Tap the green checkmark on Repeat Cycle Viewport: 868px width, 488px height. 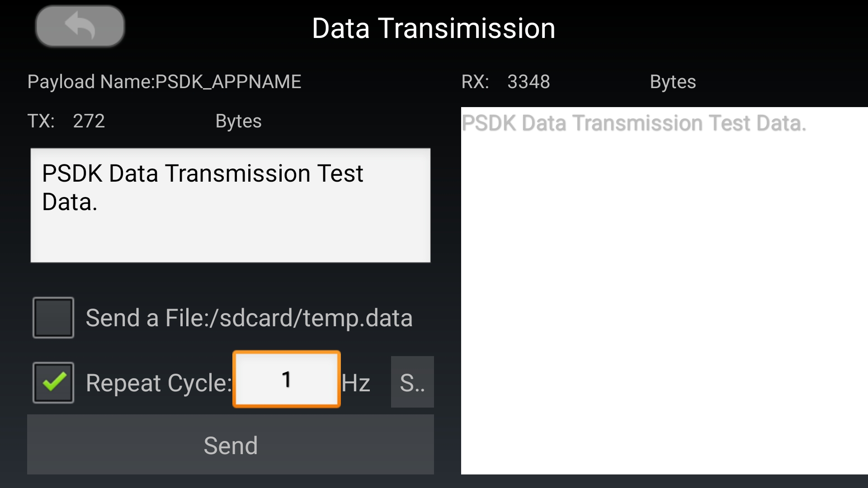coord(52,382)
